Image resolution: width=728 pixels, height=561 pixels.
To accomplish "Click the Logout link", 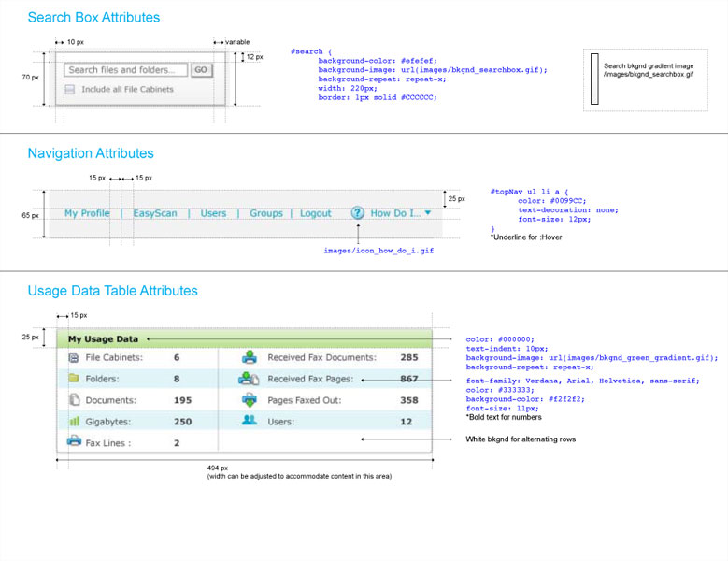I will point(316,213).
